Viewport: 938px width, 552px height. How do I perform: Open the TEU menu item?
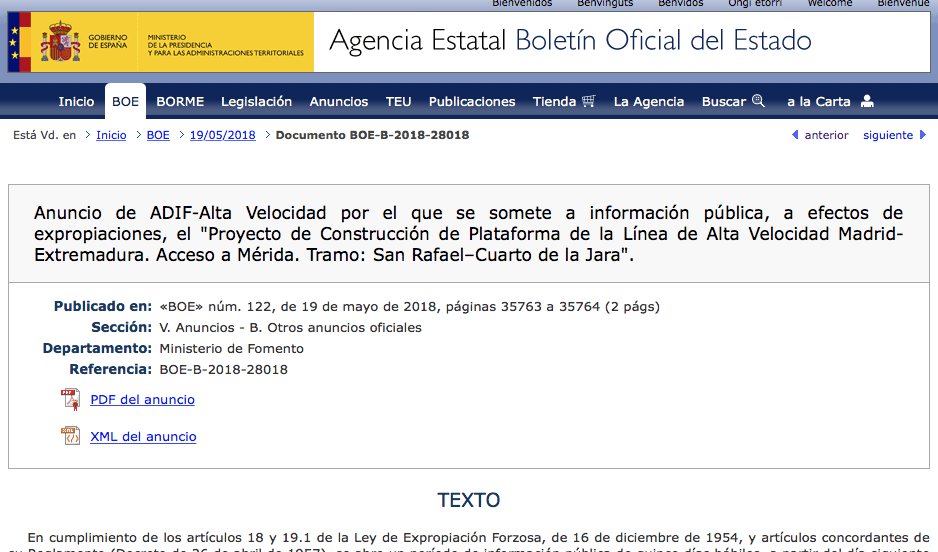398,102
